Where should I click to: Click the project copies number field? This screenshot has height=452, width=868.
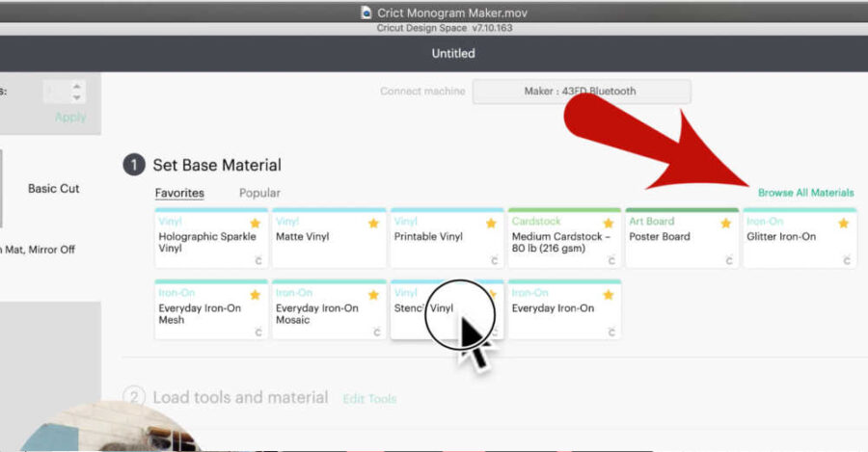57,92
